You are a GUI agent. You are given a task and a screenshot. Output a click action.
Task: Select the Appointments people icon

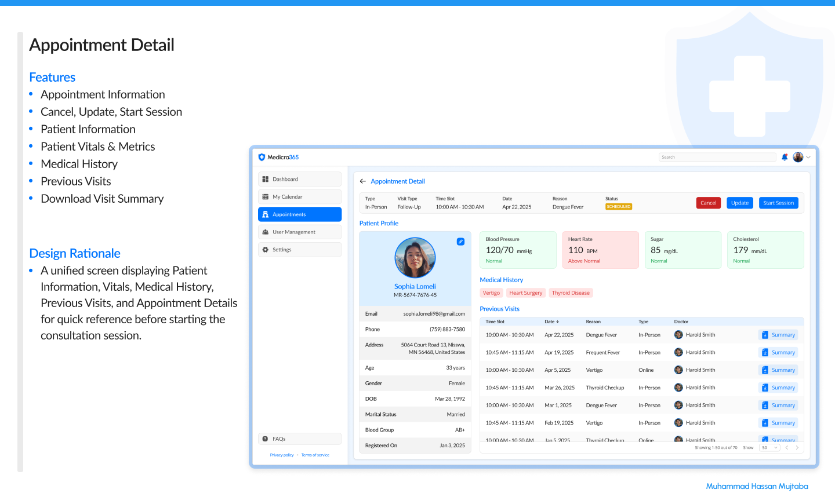click(265, 214)
